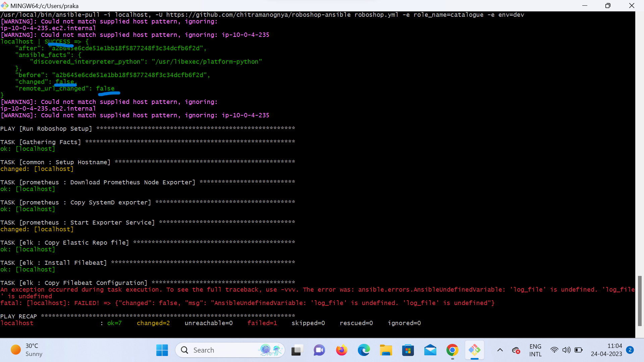
Task: Click 'ignored=0' in the play recap
Action: 404,323
